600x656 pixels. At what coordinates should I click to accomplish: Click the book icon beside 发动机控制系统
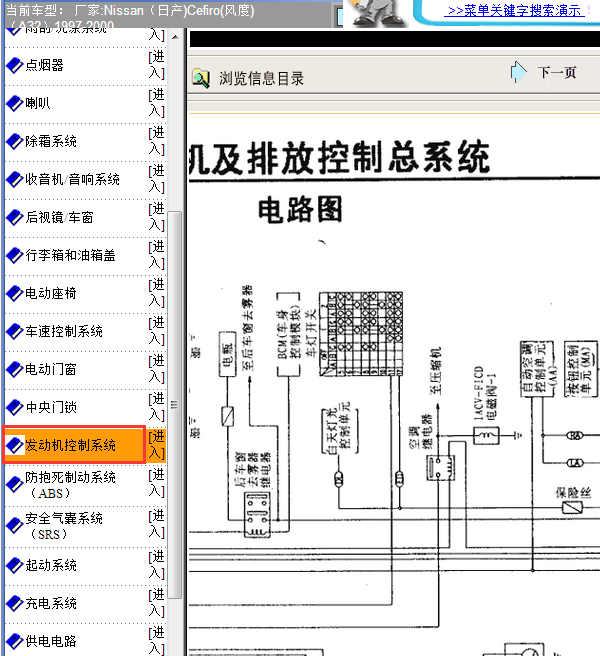tap(15, 446)
